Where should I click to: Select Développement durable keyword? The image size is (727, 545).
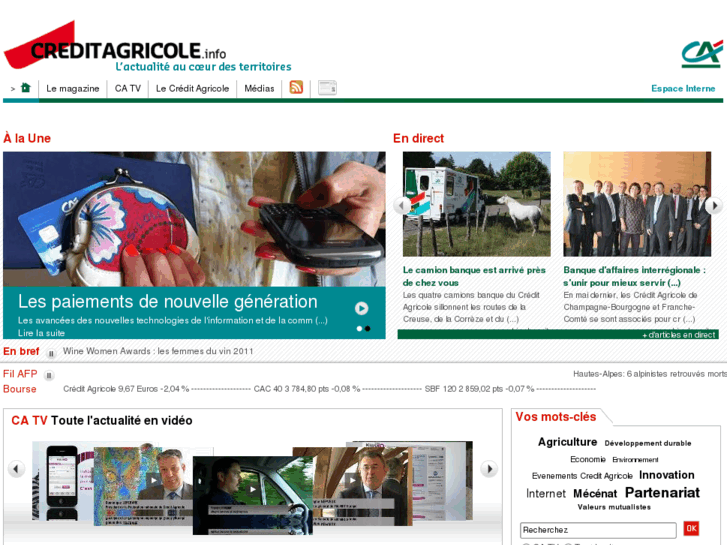tap(648, 443)
